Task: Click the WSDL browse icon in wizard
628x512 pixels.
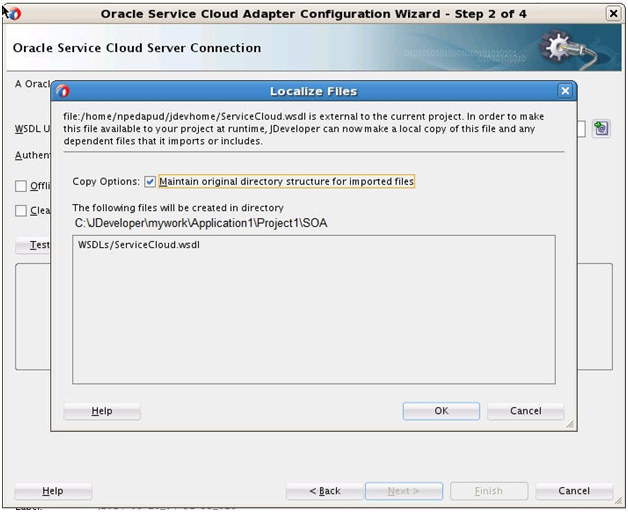Action: click(x=601, y=129)
